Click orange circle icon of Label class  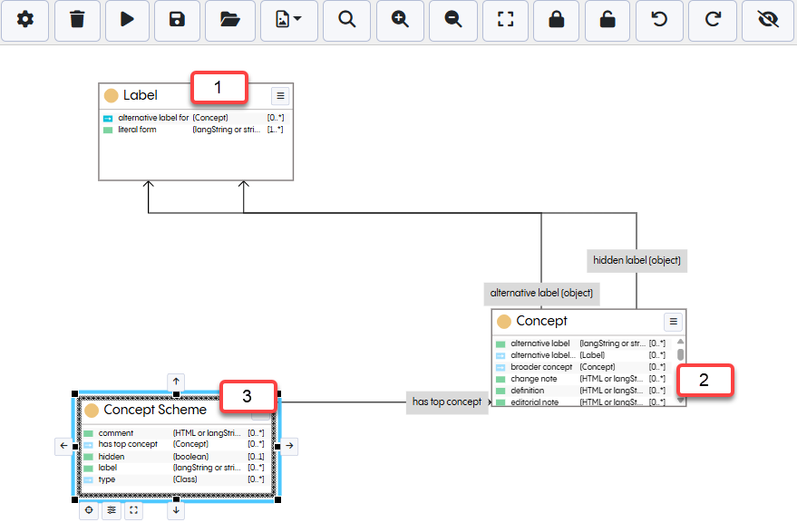[111, 95]
